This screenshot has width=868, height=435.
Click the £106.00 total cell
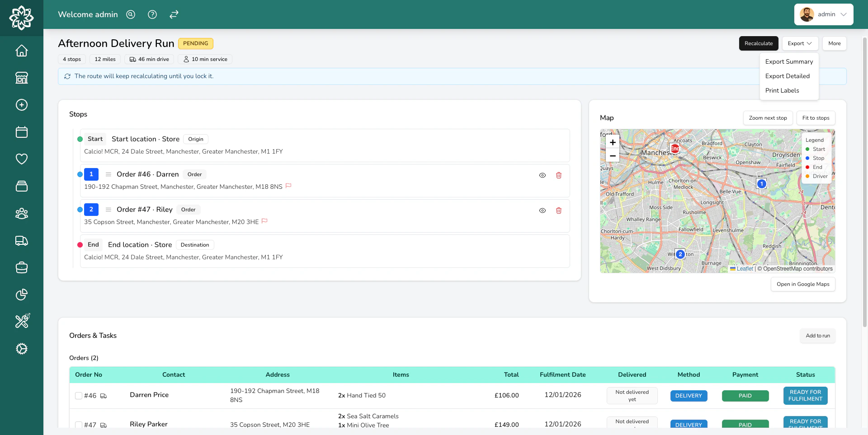coord(506,395)
